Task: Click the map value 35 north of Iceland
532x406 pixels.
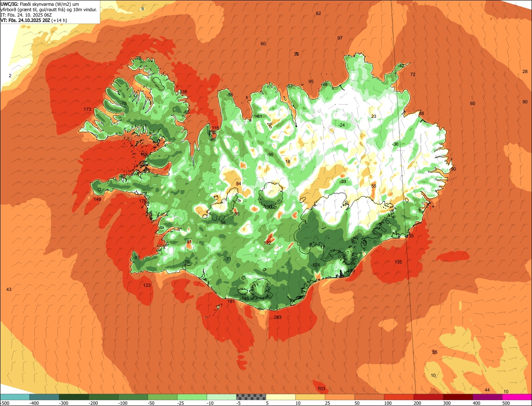Action: tap(296, 54)
